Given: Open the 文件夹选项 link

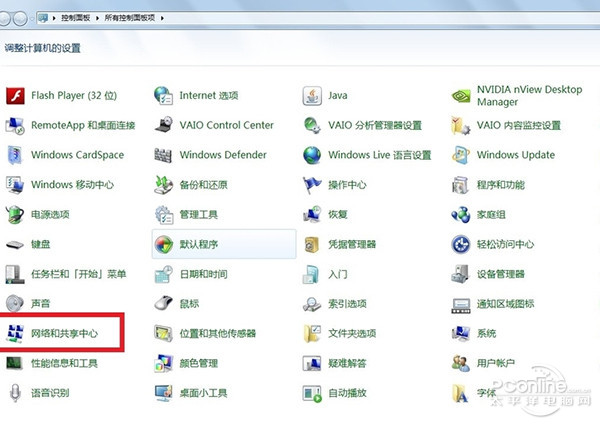Looking at the screenshot, I should tap(352, 333).
